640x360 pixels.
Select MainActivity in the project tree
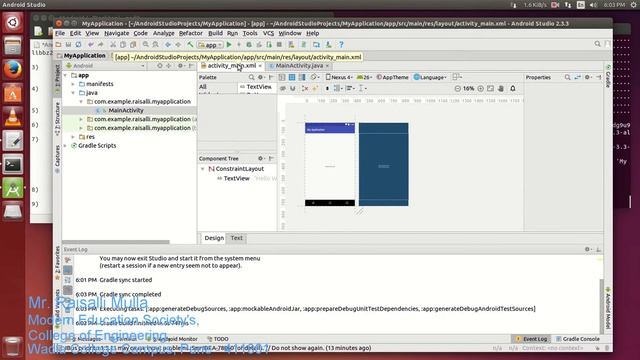(126, 110)
